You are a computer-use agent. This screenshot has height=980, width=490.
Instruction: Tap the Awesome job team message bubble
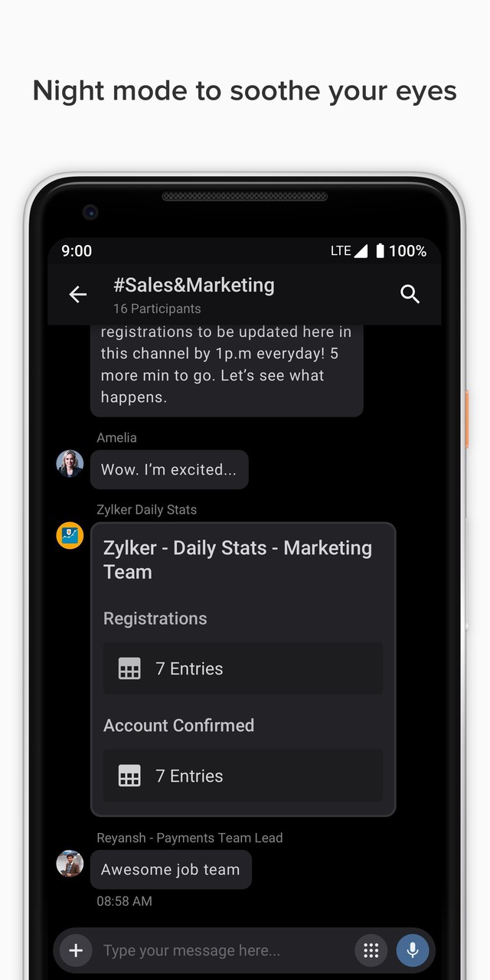pyautogui.click(x=171, y=870)
